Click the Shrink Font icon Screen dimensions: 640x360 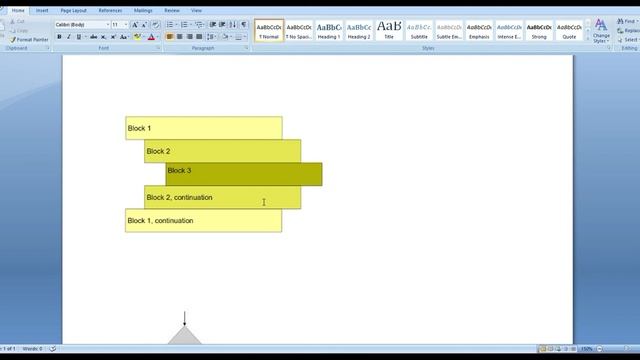(144, 24)
